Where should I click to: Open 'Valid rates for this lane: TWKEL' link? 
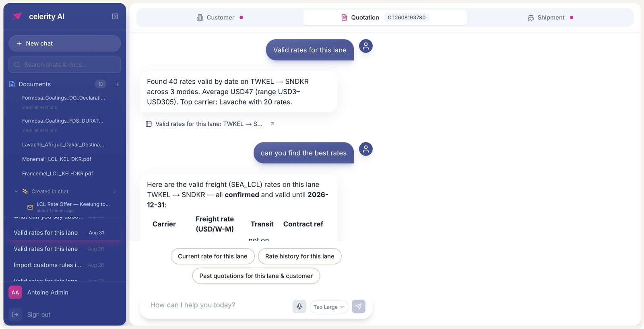click(209, 124)
